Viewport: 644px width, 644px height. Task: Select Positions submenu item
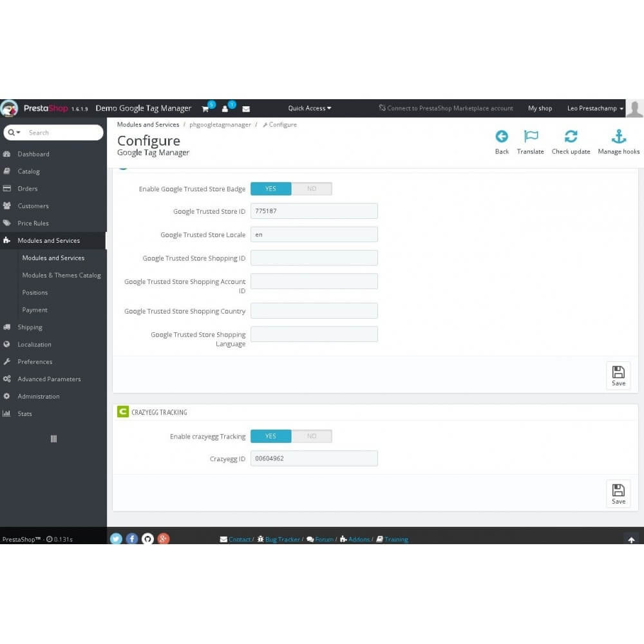click(x=35, y=292)
